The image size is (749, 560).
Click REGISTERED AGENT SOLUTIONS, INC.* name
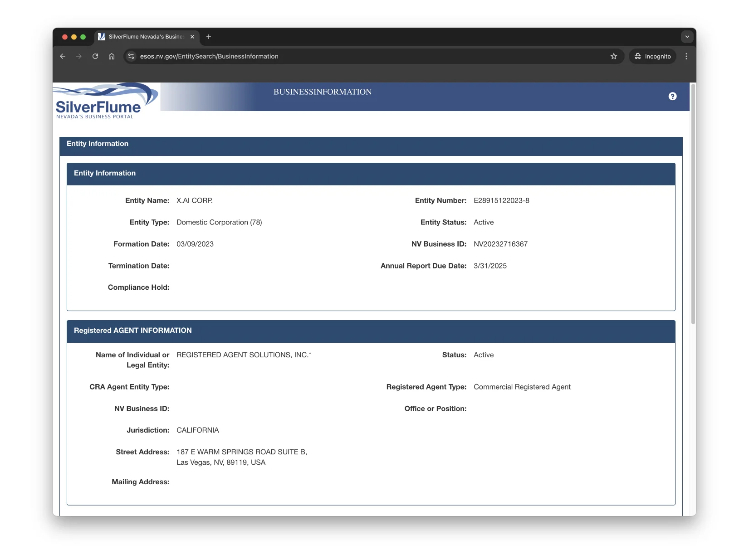(244, 355)
